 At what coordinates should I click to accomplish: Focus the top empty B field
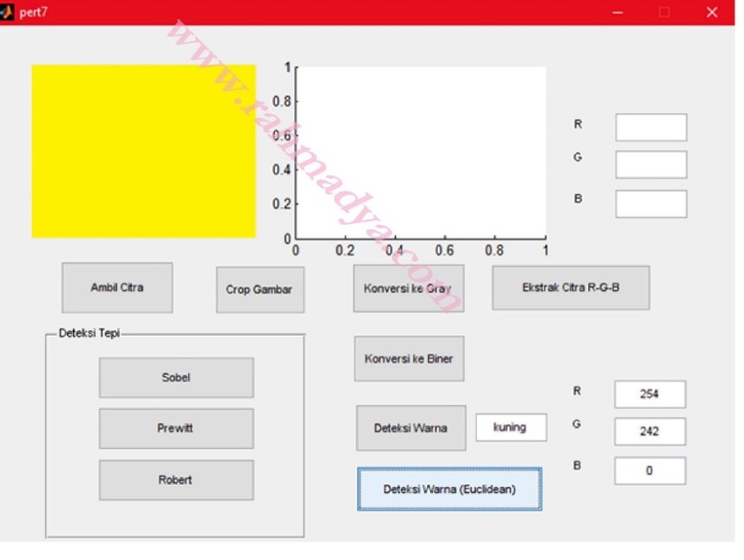point(650,203)
